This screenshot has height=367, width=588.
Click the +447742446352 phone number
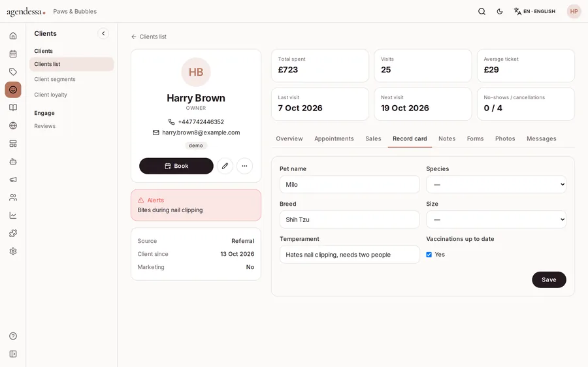click(x=201, y=122)
